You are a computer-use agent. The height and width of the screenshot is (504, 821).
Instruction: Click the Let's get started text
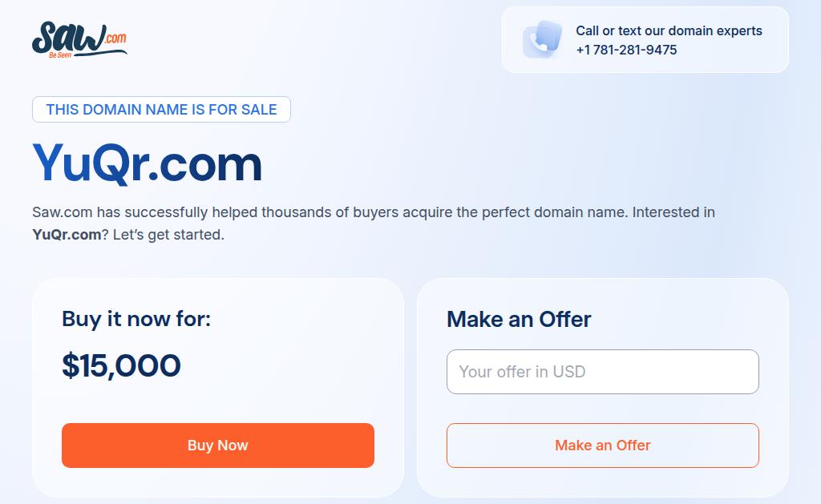pyautogui.click(x=168, y=235)
